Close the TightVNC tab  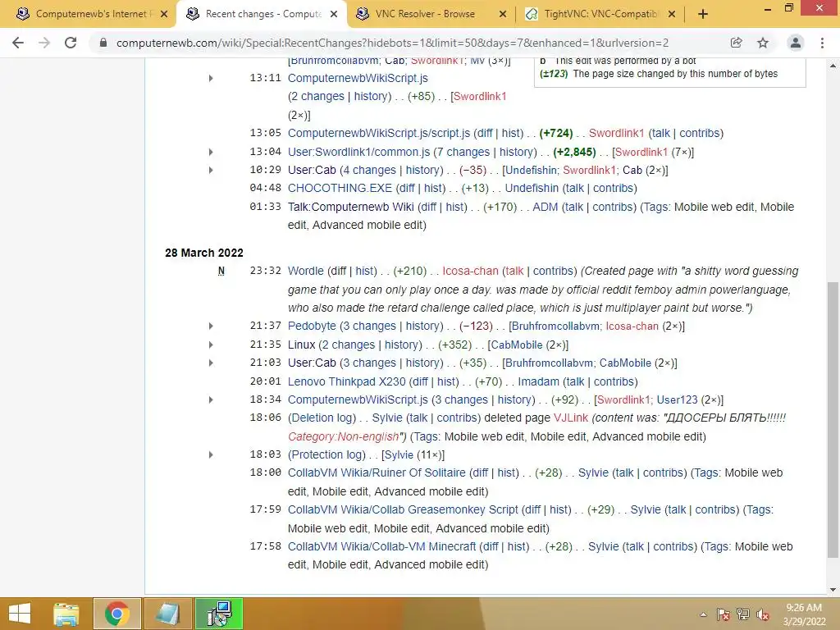(x=672, y=14)
